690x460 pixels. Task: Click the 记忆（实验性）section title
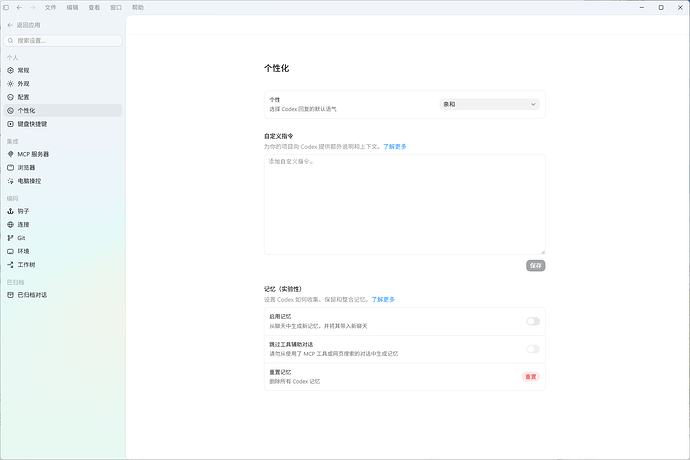(x=283, y=289)
